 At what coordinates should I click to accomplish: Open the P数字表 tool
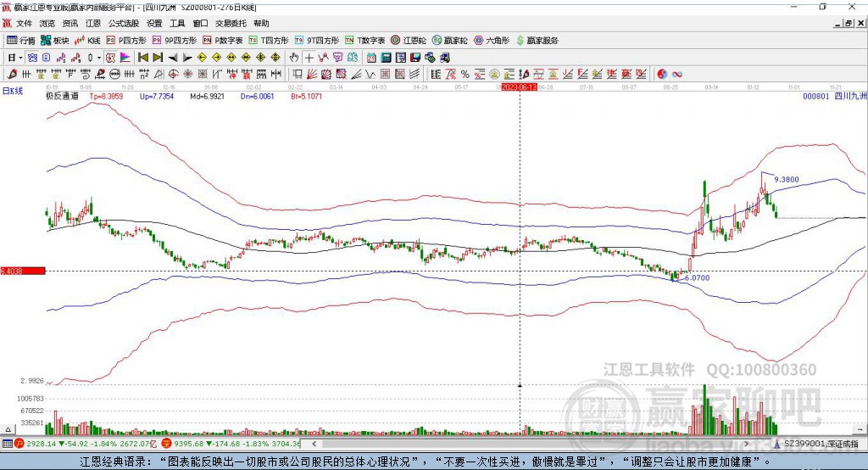coord(223,41)
